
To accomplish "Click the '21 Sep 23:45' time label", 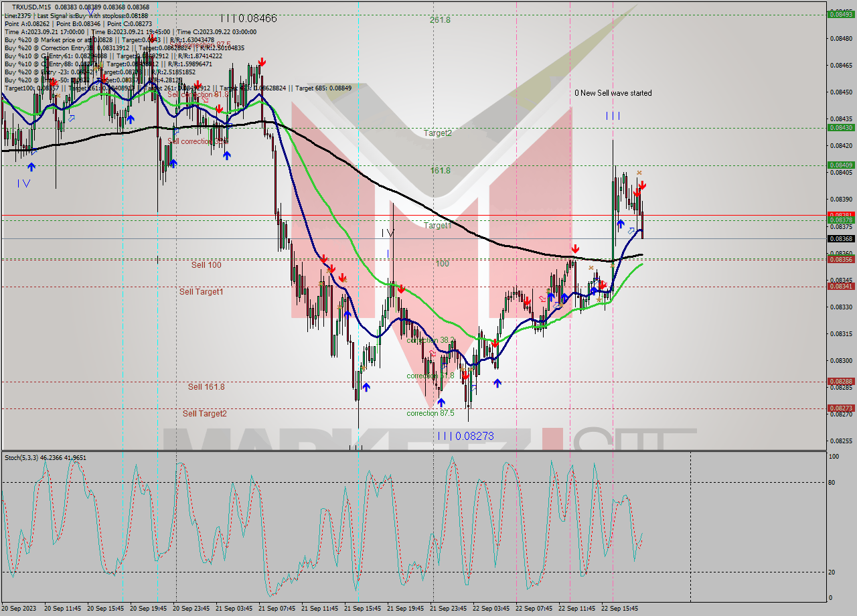I will [449, 609].
